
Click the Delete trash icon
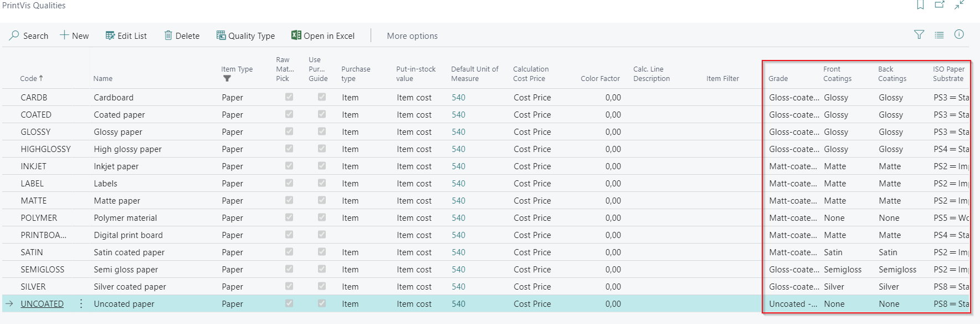point(168,36)
